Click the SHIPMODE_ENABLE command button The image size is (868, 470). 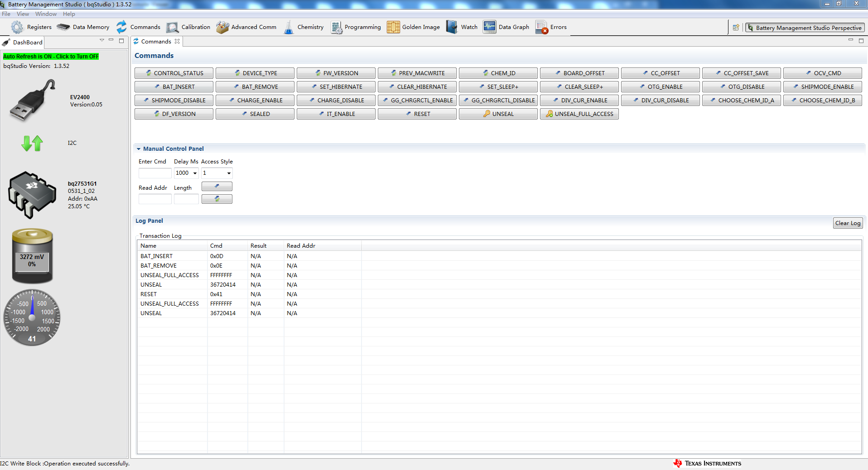tap(823, 87)
